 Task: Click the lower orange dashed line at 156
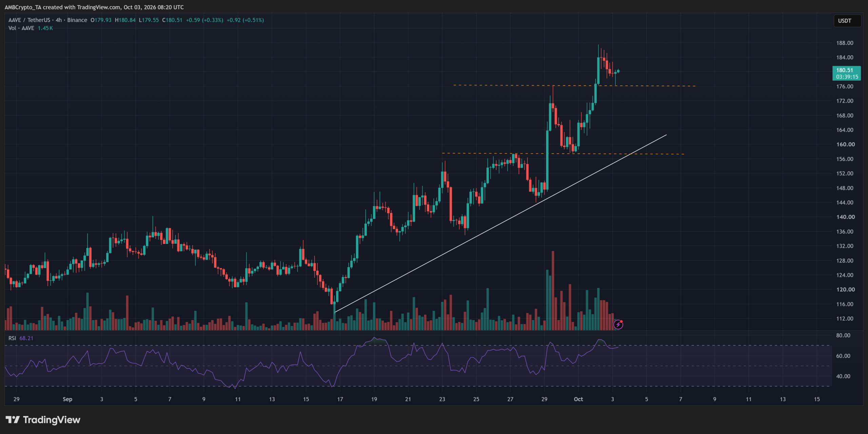point(563,154)
